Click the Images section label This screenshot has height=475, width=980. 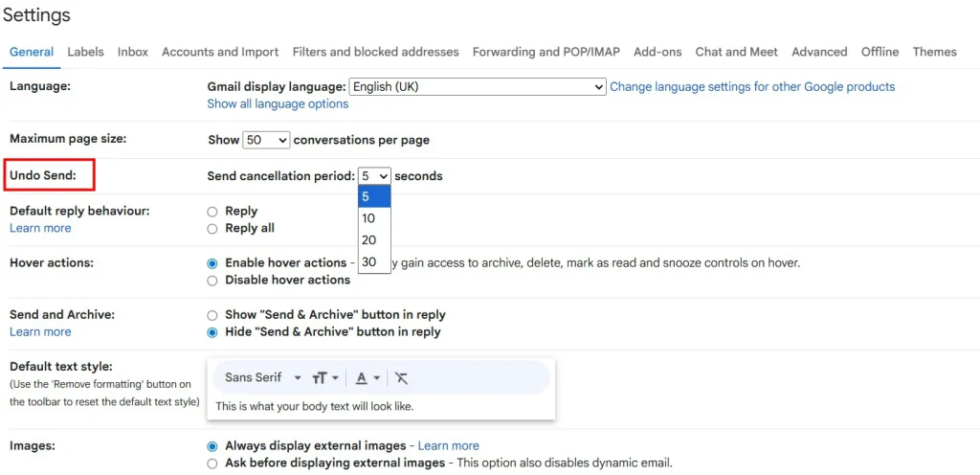click(x=33, y=445)
